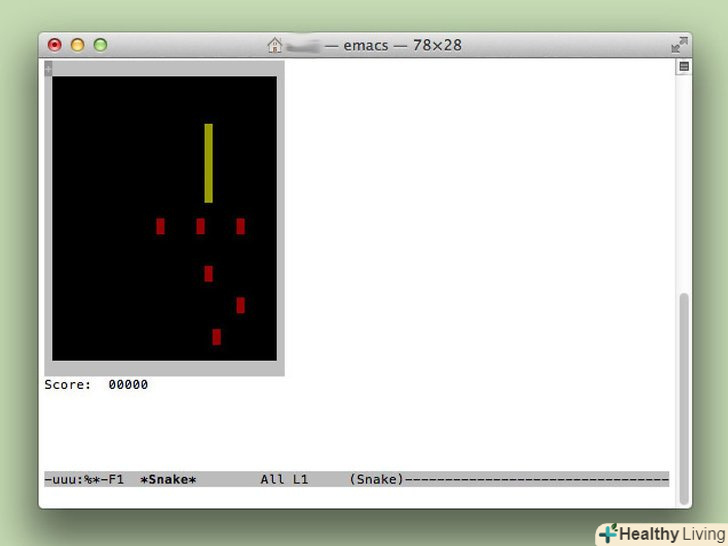Minimize the window with yellow button
Viewport: 728px width, 546px height.
pyautogui.click(x=78, y=45)
